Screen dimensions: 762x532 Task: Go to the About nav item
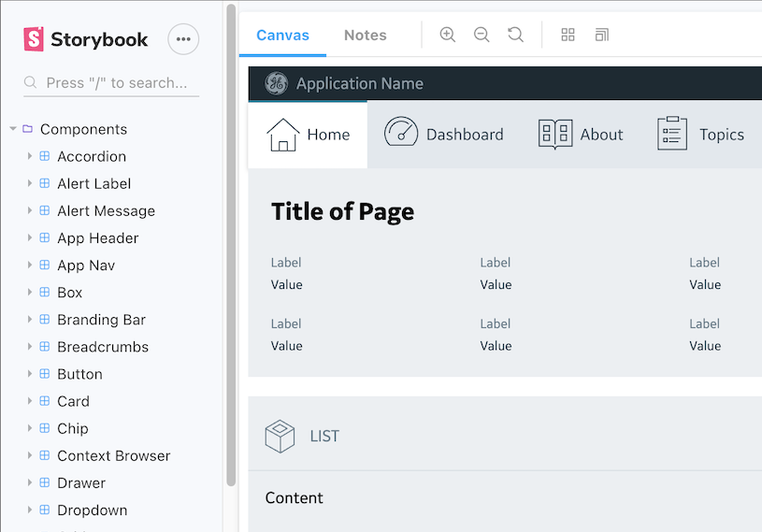click(x=581, y=134)
